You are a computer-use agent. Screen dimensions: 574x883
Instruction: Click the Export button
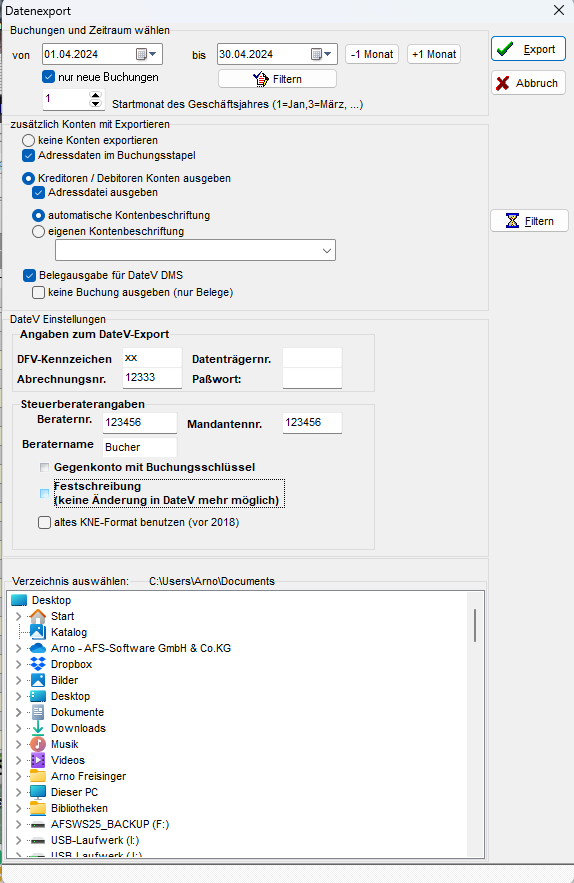528,49
